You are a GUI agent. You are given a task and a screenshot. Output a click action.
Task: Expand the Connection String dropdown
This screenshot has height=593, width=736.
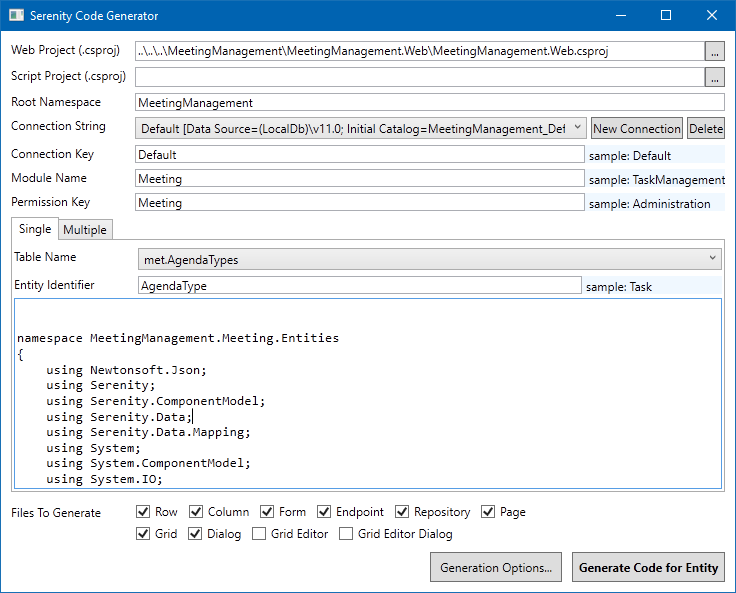click(x=578, y=128)
